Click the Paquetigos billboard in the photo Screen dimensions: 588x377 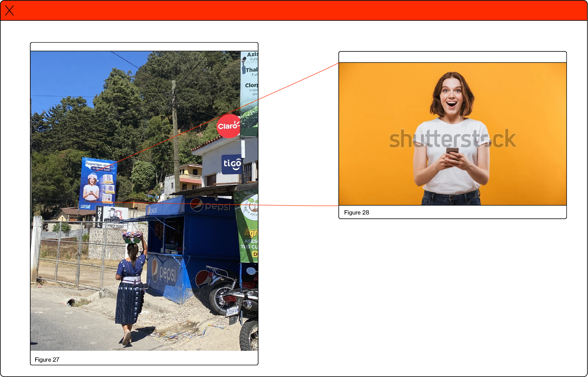[98, 183]
